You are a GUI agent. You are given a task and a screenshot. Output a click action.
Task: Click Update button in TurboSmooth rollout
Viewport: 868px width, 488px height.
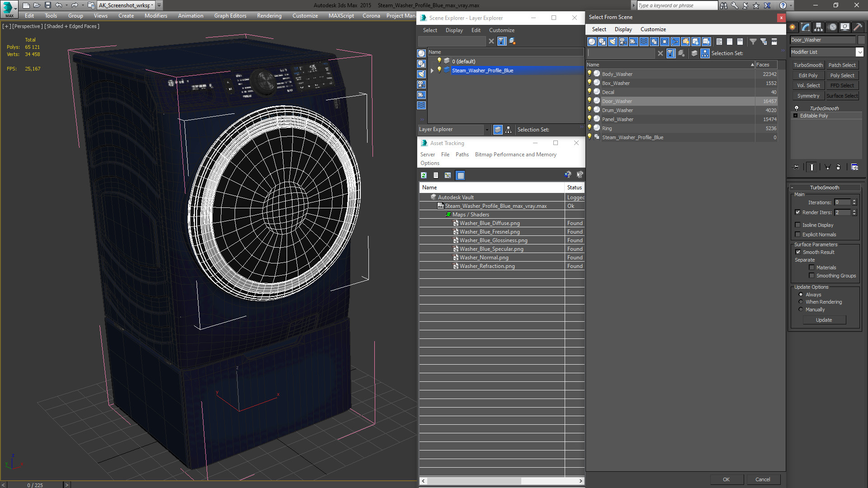coord(824,320)
